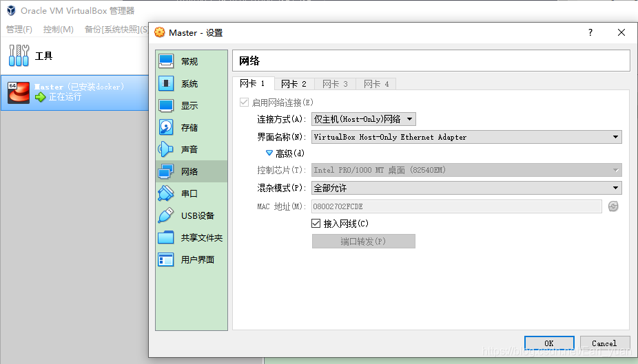Select the 存储 label in sidebar

(x=189, y=127)
